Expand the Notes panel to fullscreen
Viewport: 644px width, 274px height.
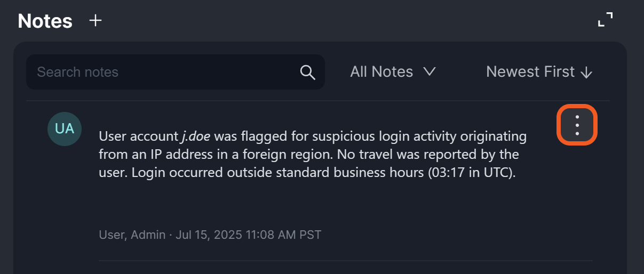click(605, 20)
